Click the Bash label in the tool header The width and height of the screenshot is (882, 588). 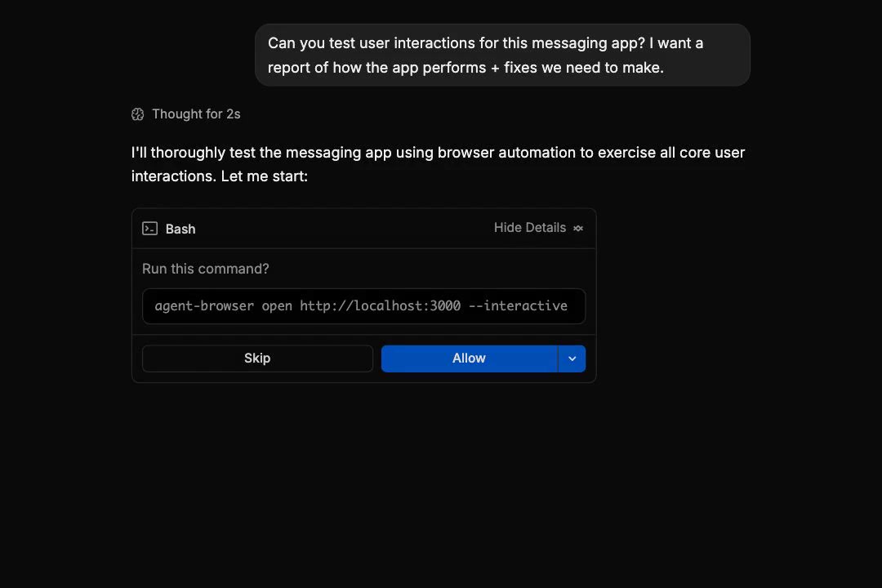(x=180, y=229)
